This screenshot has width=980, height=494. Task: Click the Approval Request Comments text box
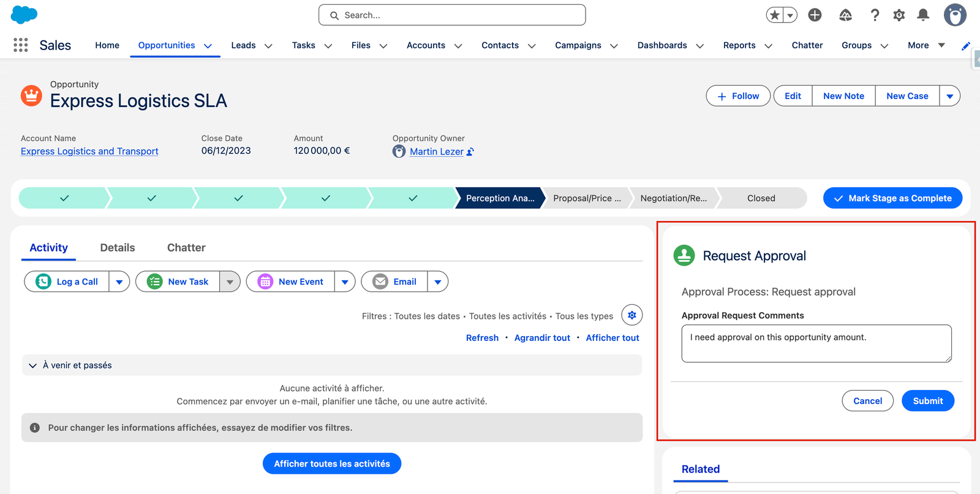[816, 343]
